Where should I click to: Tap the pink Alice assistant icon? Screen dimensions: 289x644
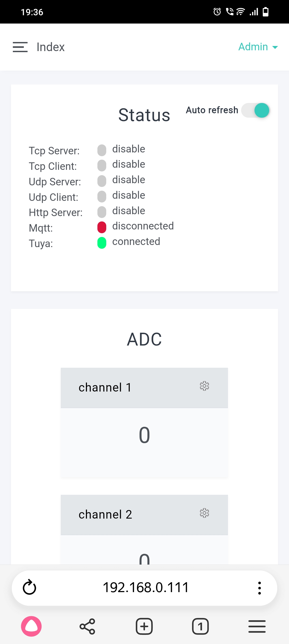pos(31,626)
